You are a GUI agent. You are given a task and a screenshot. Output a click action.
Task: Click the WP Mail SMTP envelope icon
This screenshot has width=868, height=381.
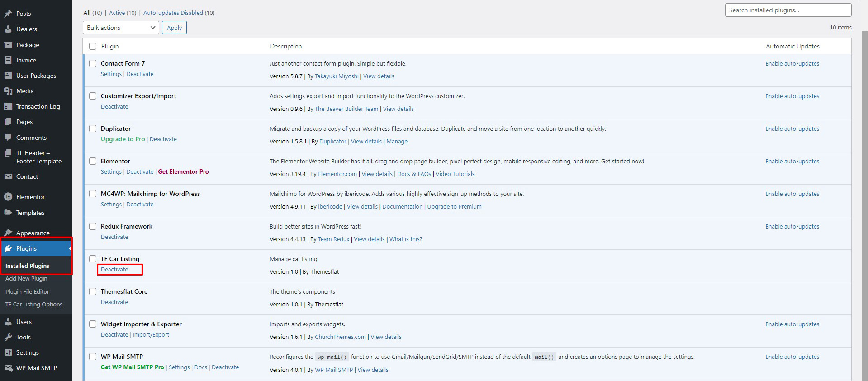click(x=8, y=368)
